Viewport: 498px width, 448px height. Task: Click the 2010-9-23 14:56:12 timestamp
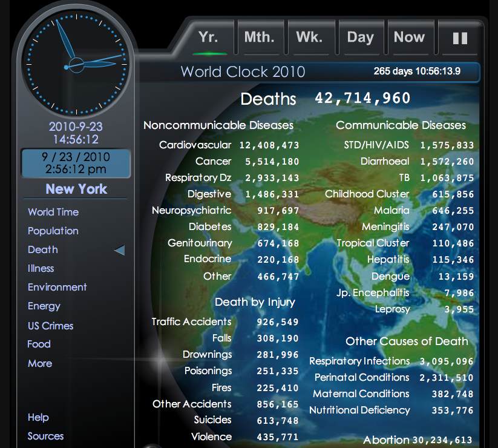[x=76, y=133]
